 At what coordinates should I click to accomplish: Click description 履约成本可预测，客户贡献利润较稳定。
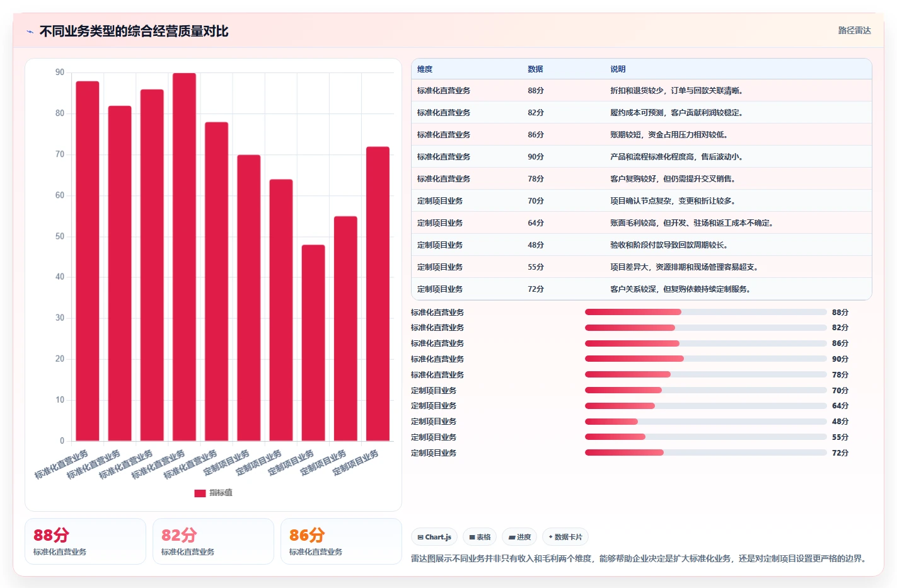[678, 113]
